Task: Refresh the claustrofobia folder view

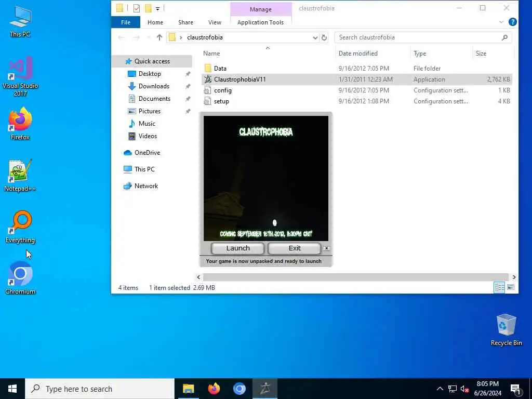Action: pos(324,37)
